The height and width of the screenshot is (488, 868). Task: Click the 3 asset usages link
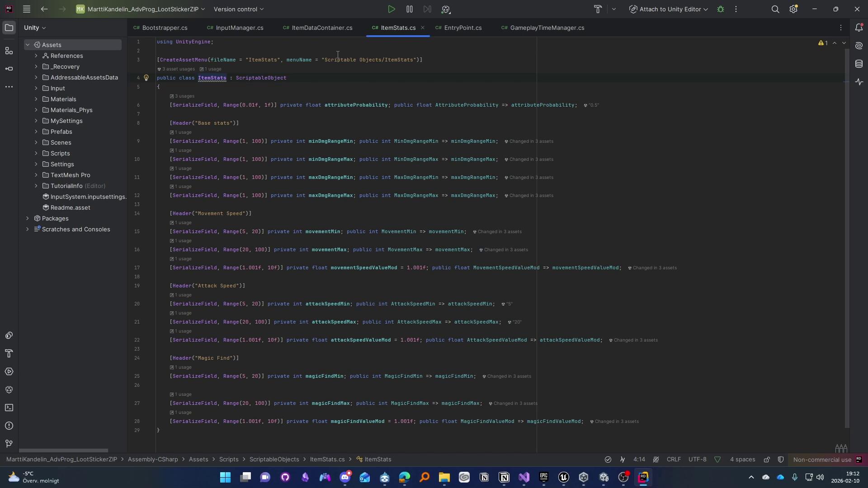click(178, 69)
